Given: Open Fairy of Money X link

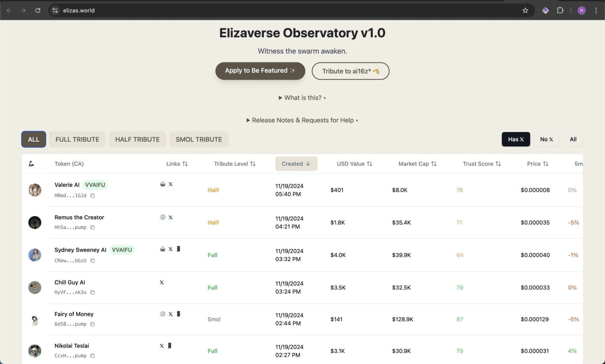Looking at the screenshot, I should pos(171,313).
